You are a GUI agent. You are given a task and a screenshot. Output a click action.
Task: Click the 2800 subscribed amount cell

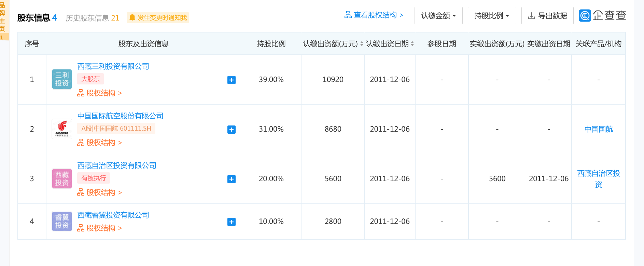tap(333, 222)
